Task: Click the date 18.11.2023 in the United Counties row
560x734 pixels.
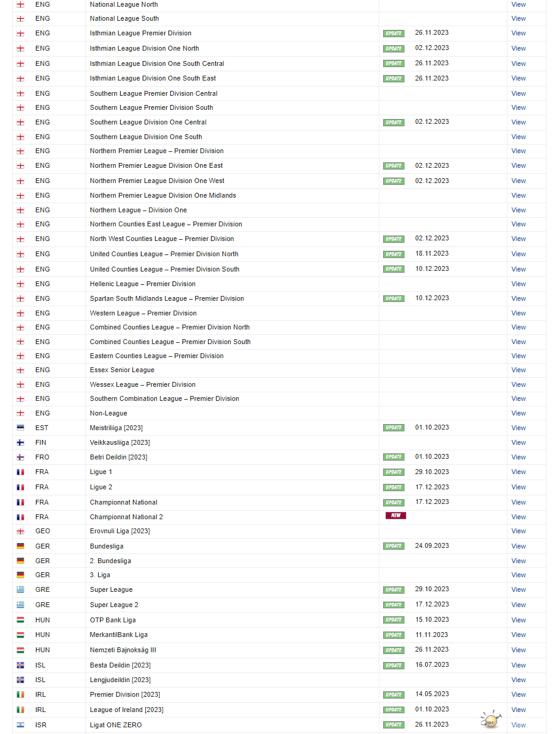Action: pos(432,253)
